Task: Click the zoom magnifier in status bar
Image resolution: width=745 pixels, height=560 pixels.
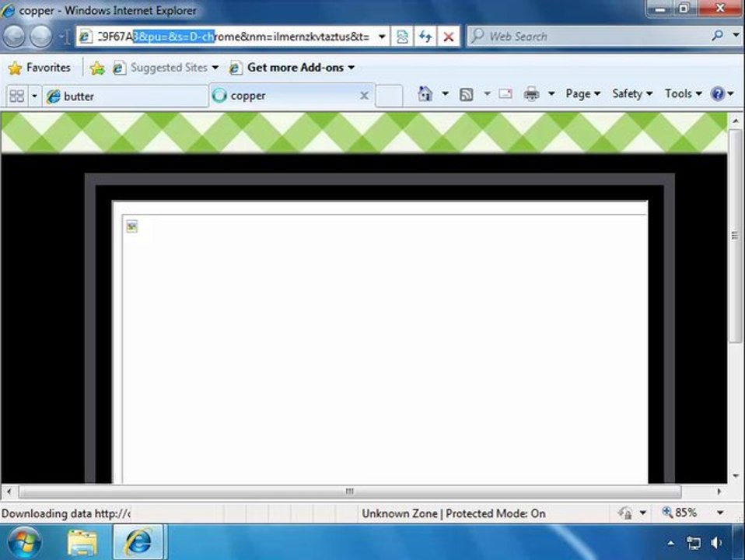Action: pyautogui.click(x=667, y=513)
